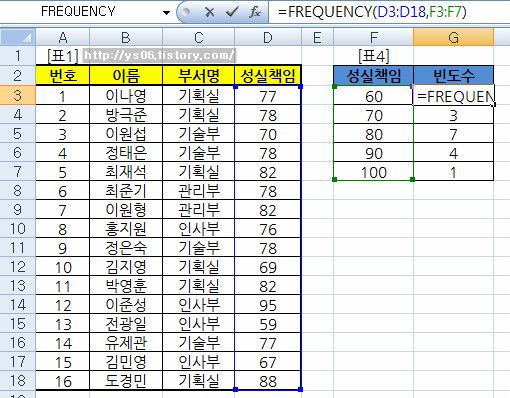Click cell containing [표1] label
This screenshot has width=510, height=398.
tap(63, 56)
